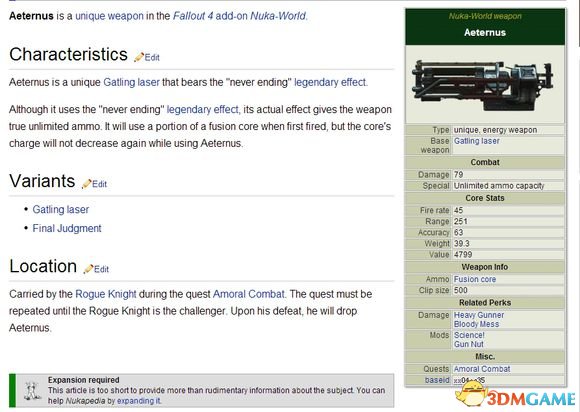Open the Bloody Mess perk link
The width and height of the screenshot is (580, 412).
coord(476,324)
